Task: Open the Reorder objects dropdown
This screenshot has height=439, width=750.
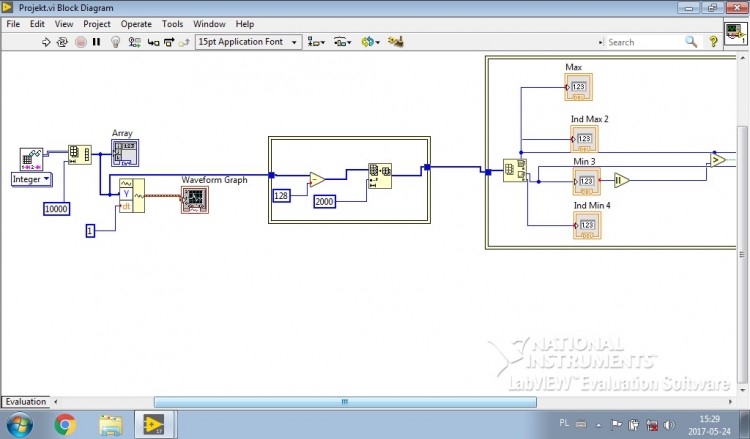Action: (x=370, y=42)
